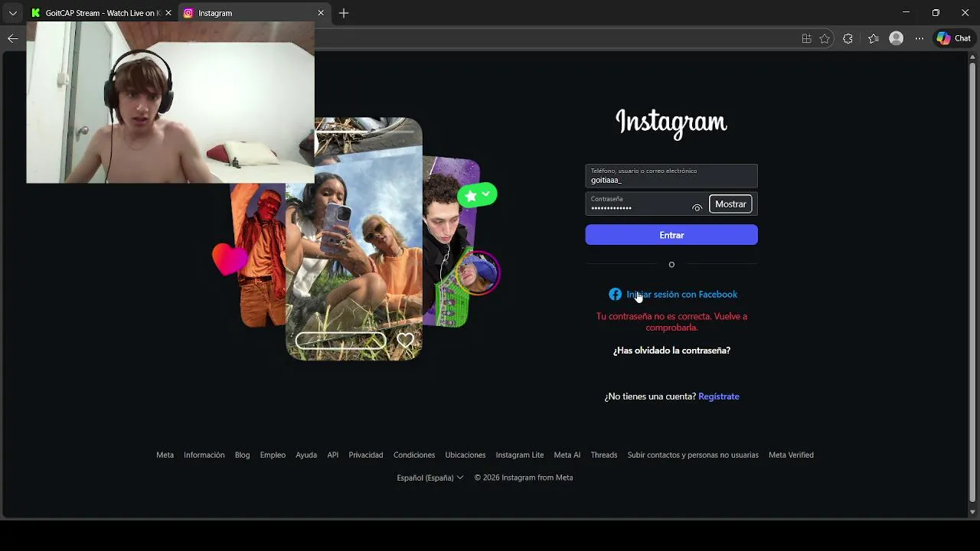
Task: Open Copilot Chat button
Action: (x=953, y=38)
